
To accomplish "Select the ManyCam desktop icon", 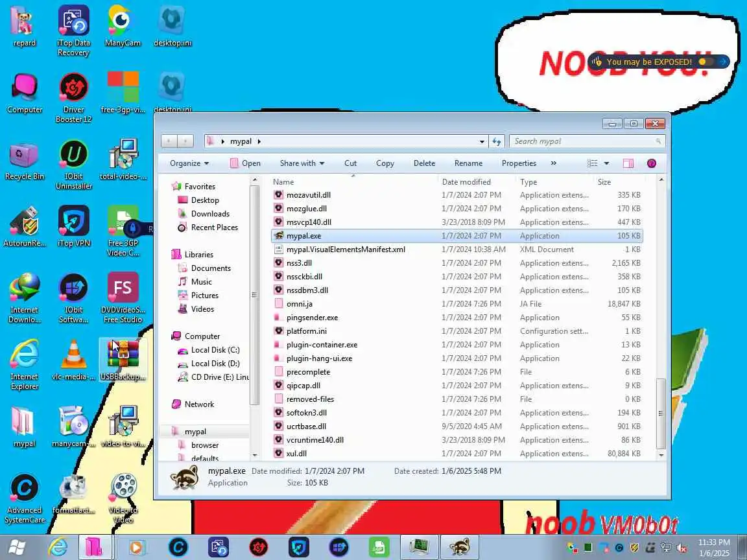I will pyautogui.click(x=123, y=26).
